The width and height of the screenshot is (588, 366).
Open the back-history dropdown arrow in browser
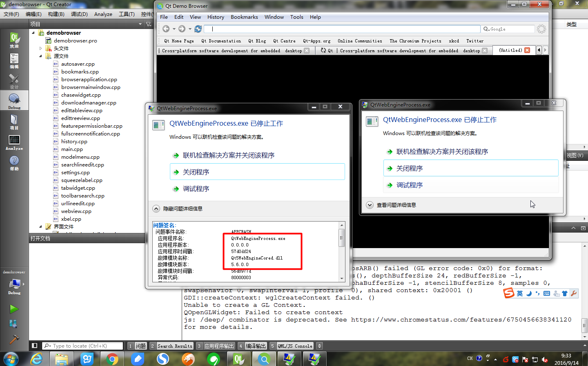click(174, 29)
